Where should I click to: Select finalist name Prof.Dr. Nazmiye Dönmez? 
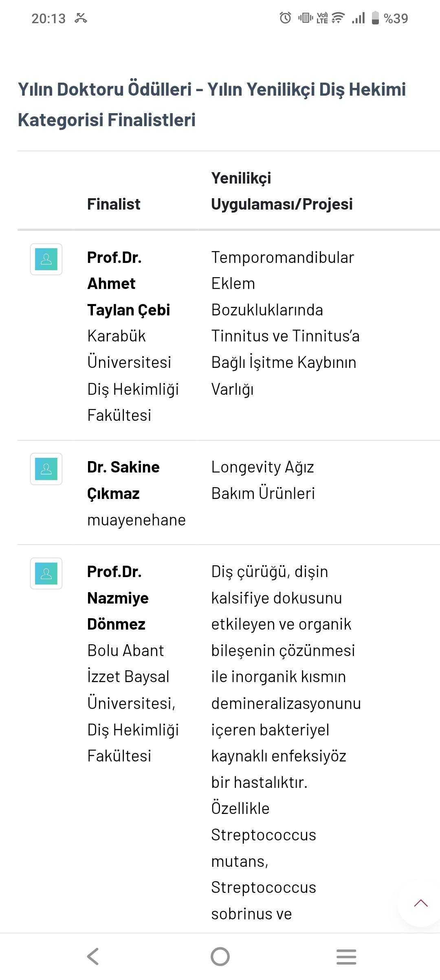click(118, 598)
